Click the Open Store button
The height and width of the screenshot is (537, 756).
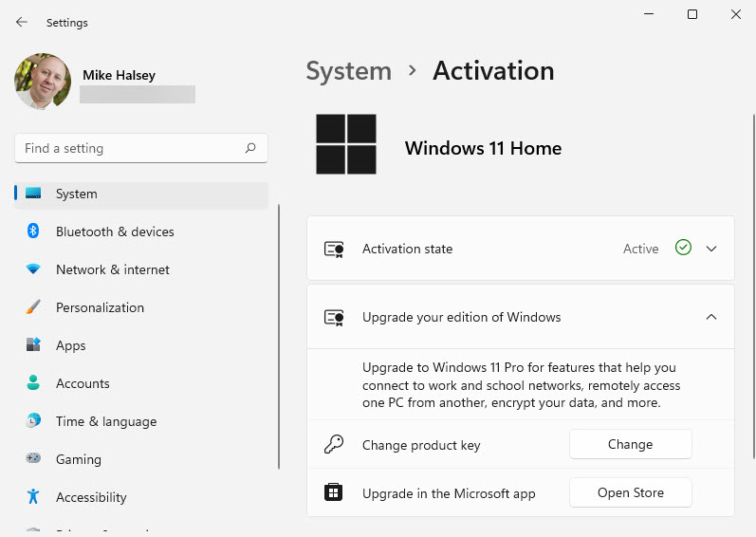630,492
